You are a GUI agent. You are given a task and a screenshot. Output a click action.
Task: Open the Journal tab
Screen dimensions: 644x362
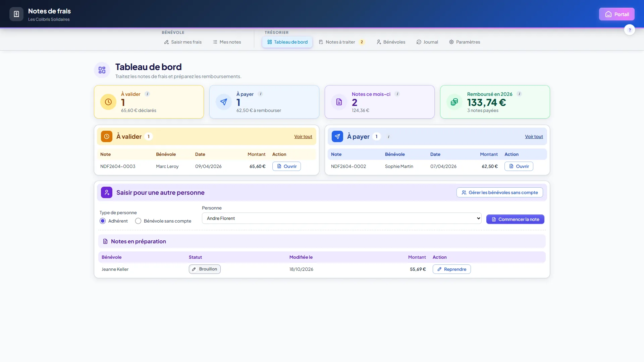pos(427,42)
